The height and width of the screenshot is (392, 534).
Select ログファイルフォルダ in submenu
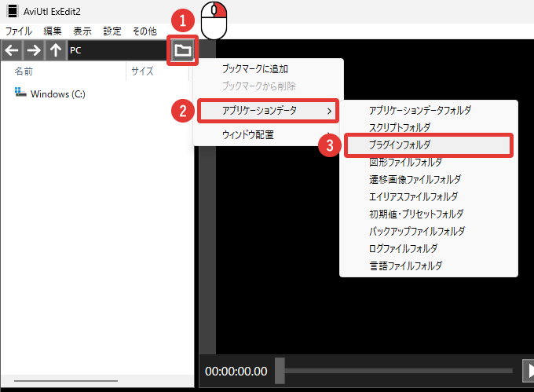pos(429,248)
